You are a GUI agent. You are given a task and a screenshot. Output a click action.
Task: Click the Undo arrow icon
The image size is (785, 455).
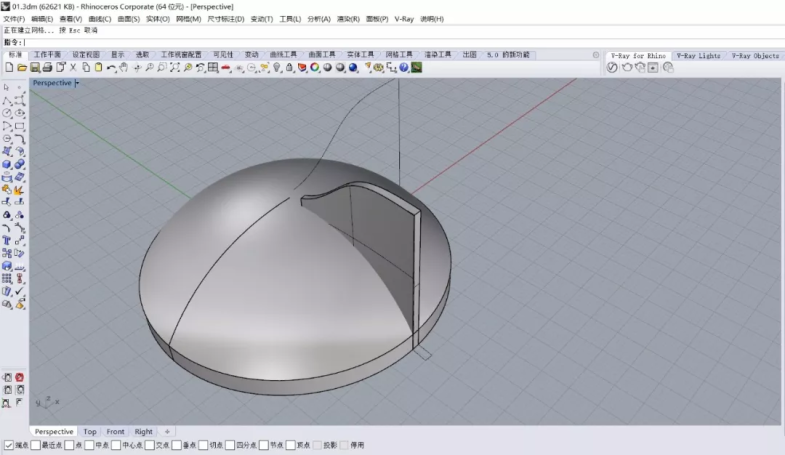tap(111, 68)
